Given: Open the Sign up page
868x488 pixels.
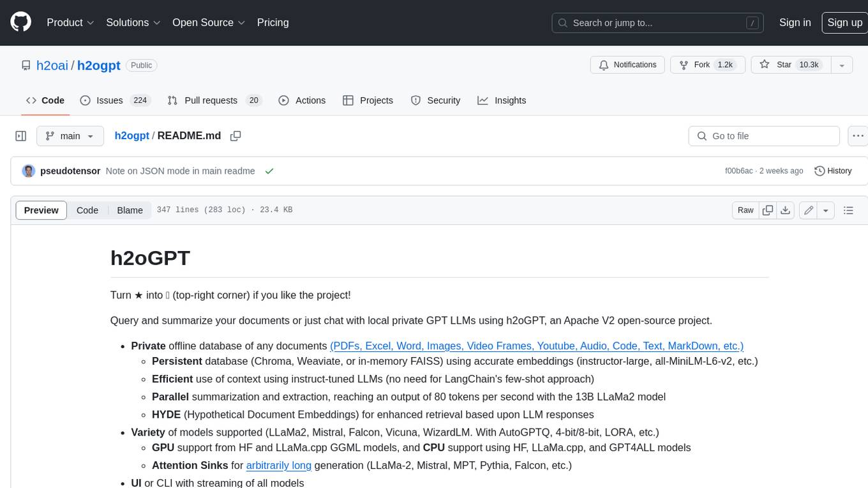Looking at the screenshot, I should [844, 22].
